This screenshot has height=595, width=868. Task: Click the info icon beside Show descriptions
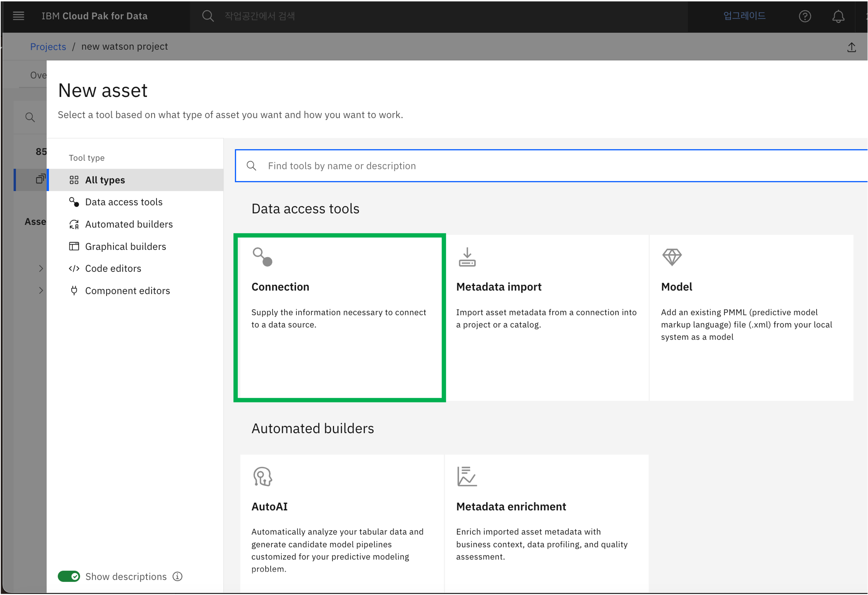177,576
